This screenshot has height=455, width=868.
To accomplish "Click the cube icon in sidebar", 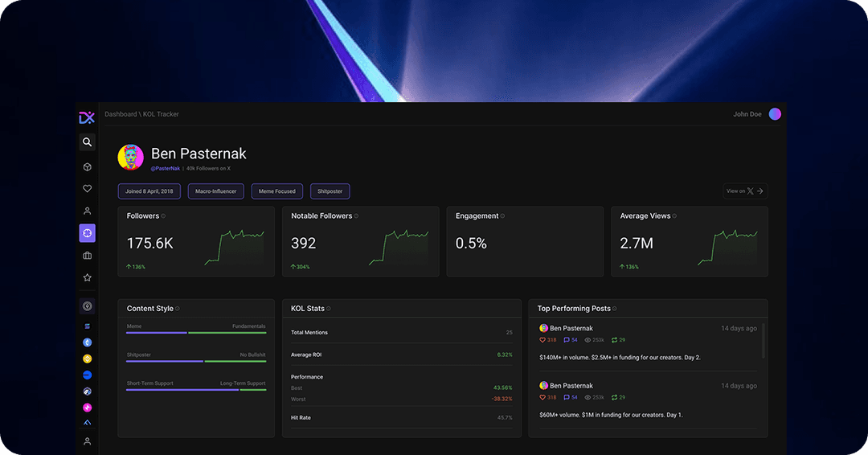I will click(x=87, y=167).
